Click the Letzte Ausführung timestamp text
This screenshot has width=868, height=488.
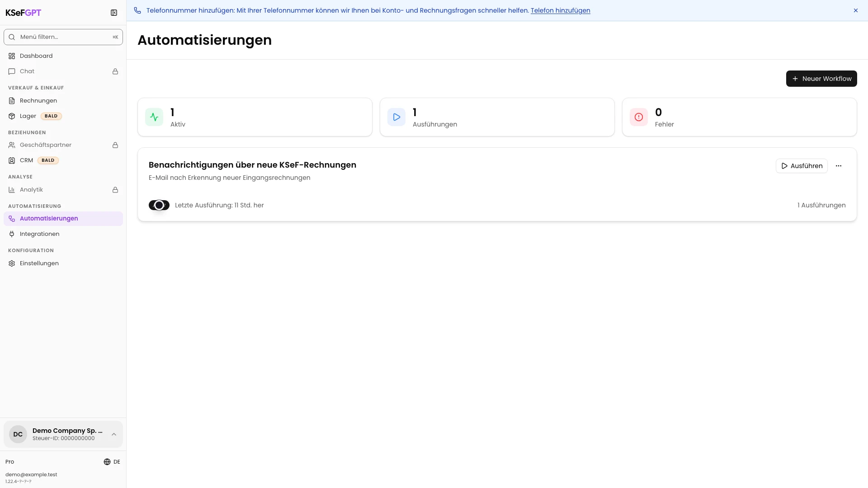219,205
